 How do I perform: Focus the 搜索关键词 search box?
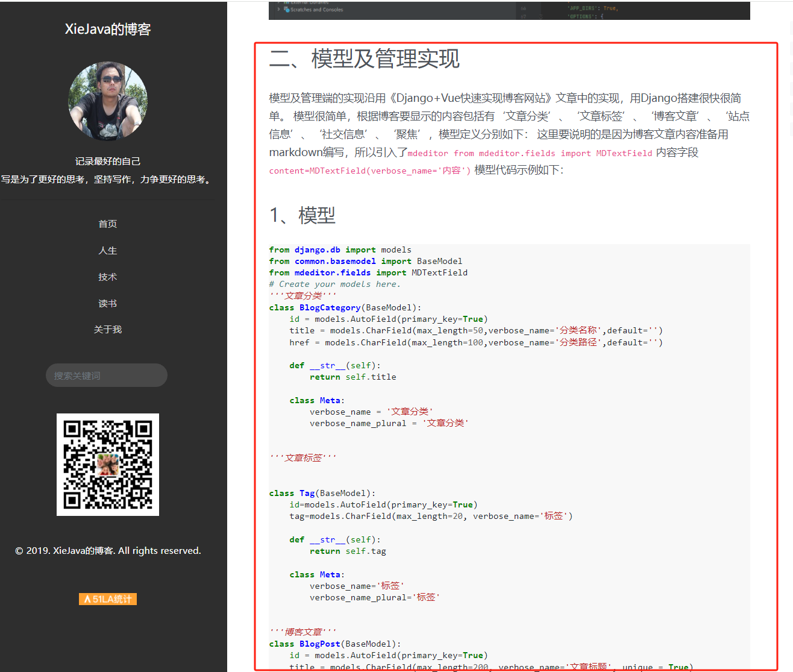tap(107, 375)
